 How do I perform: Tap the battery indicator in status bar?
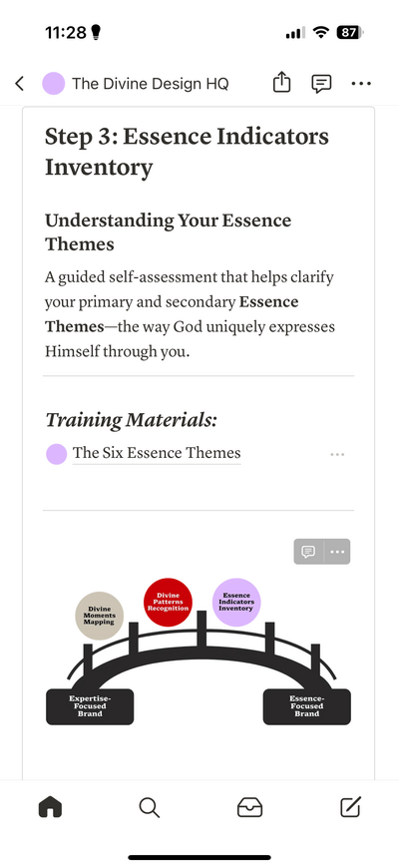click(x=351, y=33)
